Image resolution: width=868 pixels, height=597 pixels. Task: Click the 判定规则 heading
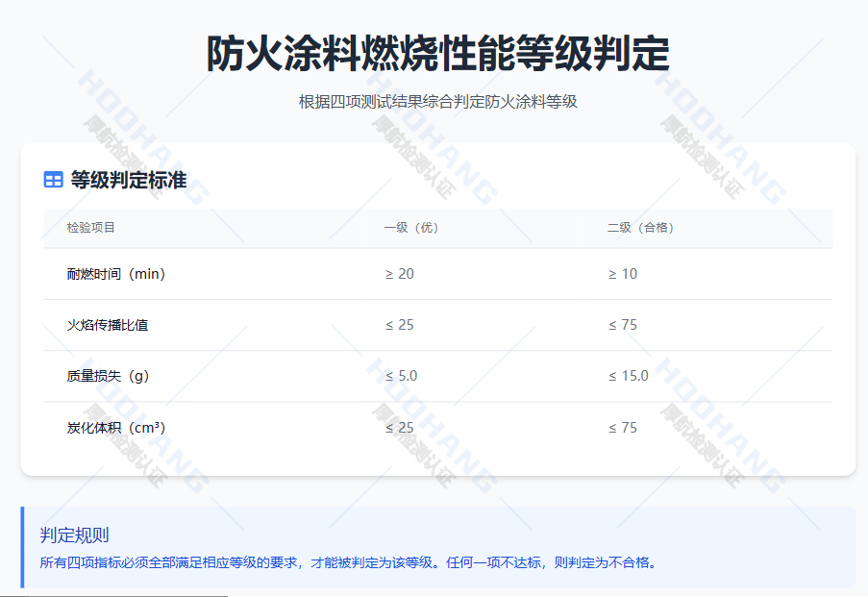(x=75, y=535)
